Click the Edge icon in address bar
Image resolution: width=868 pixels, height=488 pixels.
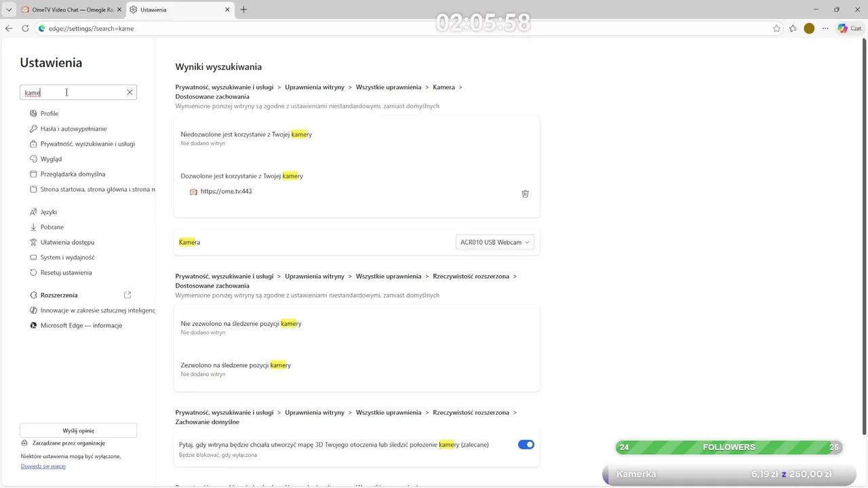[41, 28]
